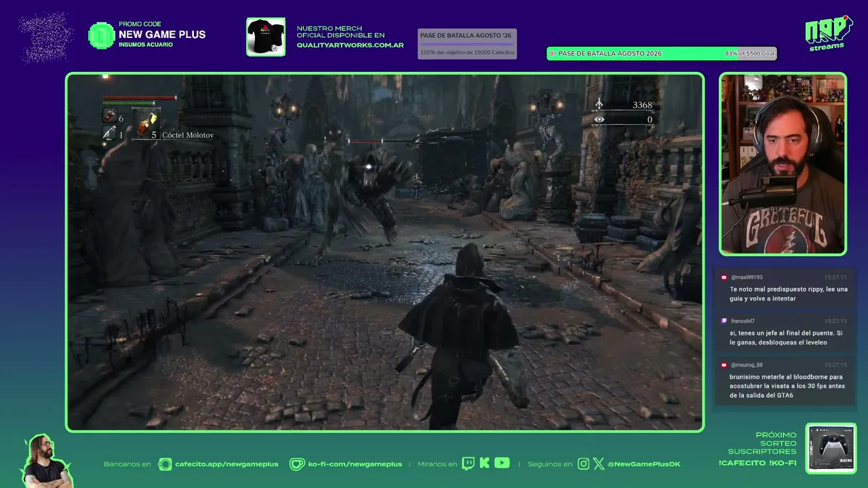Click the francolvl7 username
This screenshot has height=488, width=868.
[743, 321]
